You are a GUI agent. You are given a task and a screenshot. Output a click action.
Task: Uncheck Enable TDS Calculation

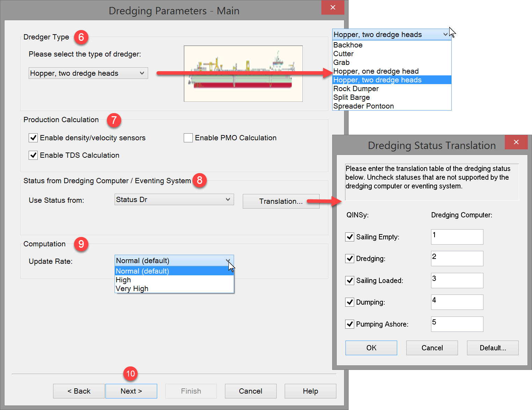[x=34, y=155]
